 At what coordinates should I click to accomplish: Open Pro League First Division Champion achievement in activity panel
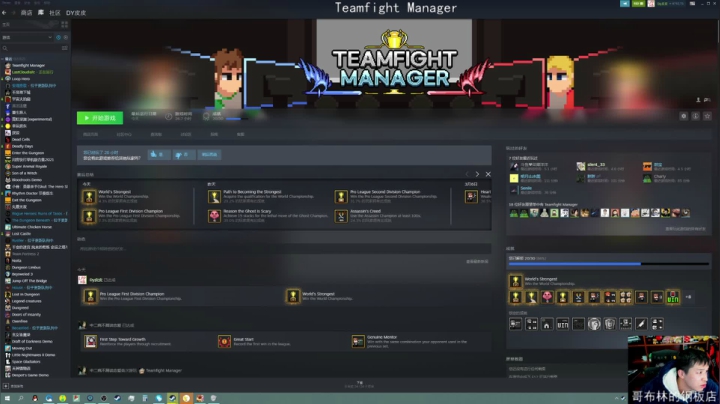[x=130, y=216]
